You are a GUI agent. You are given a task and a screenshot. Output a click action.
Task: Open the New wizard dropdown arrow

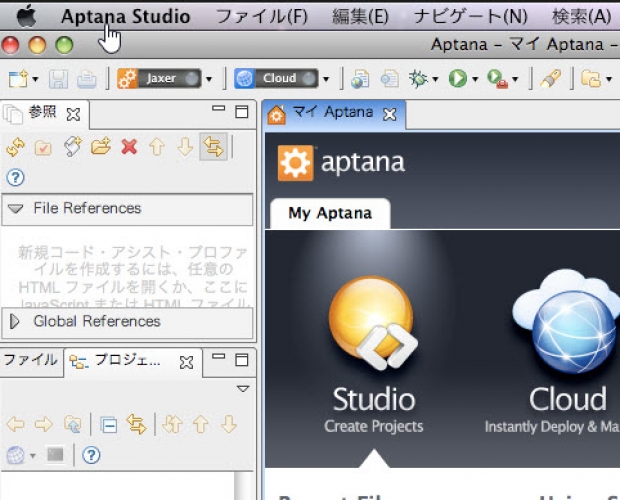click(35, 79)
